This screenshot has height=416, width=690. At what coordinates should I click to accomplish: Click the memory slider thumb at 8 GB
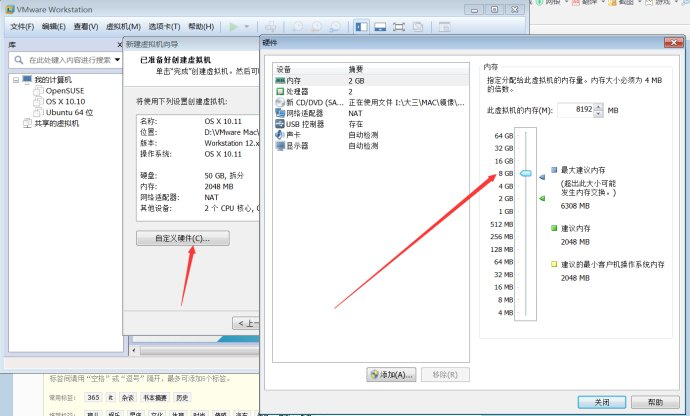525,173
